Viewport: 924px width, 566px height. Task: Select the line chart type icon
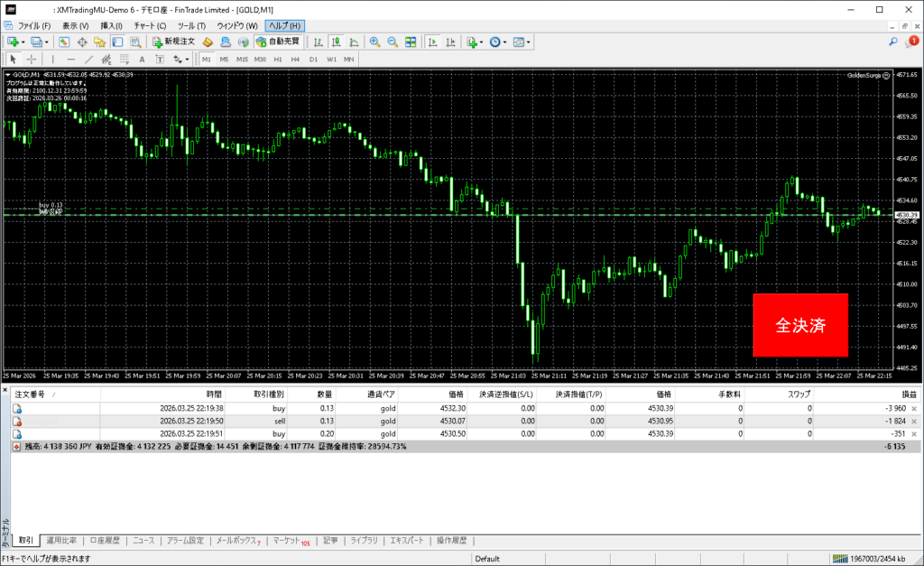point(353,42)
